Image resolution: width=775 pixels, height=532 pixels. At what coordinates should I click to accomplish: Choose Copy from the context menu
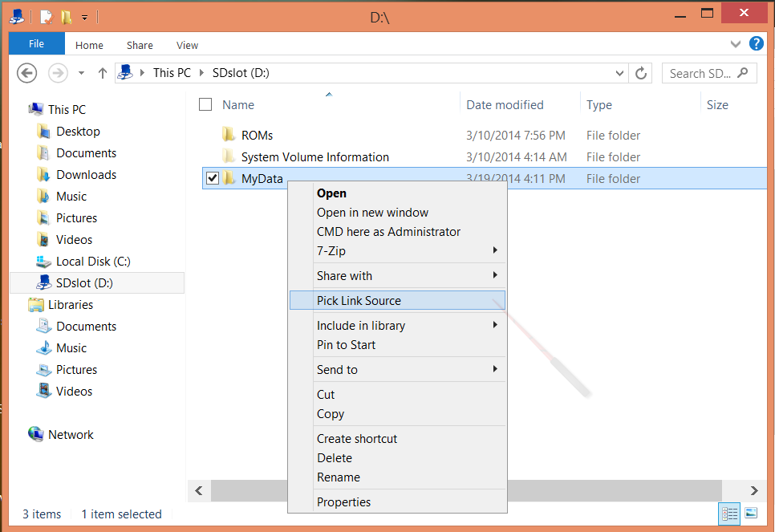click(397, 414)
